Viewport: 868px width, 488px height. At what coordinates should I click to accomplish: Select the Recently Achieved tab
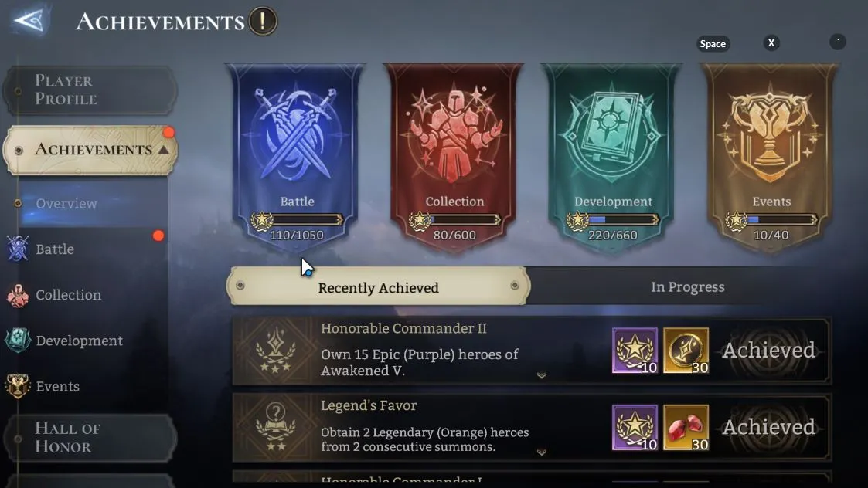[378, 286]
